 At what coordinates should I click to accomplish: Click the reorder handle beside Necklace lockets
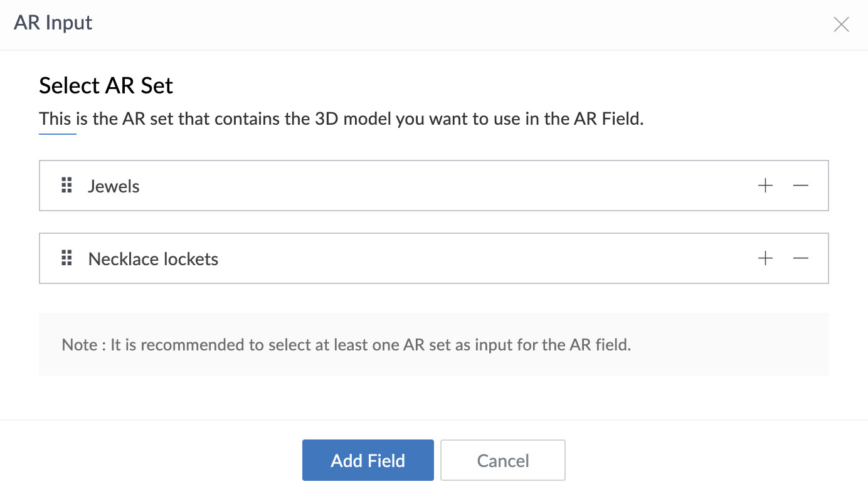pyautogui.click(x=66, y=258)
